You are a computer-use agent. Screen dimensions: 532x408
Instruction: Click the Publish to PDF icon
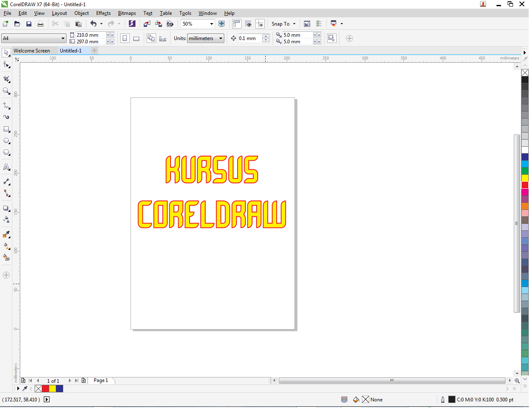[x=170, y=24]
